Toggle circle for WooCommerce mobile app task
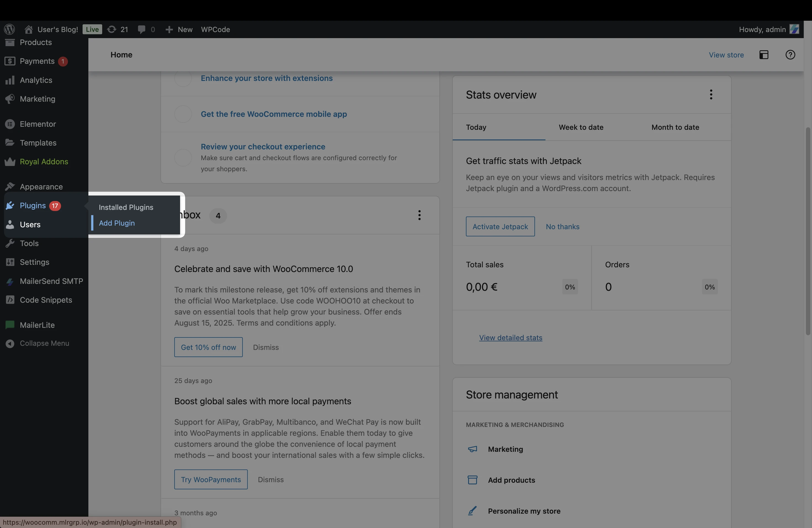Image resolution: width=812 pixels, height=528 pixels. [183, 114]
